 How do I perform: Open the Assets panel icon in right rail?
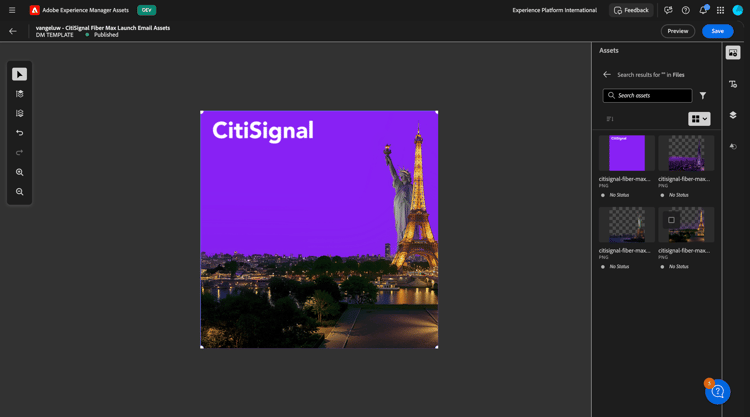(733, 53)
